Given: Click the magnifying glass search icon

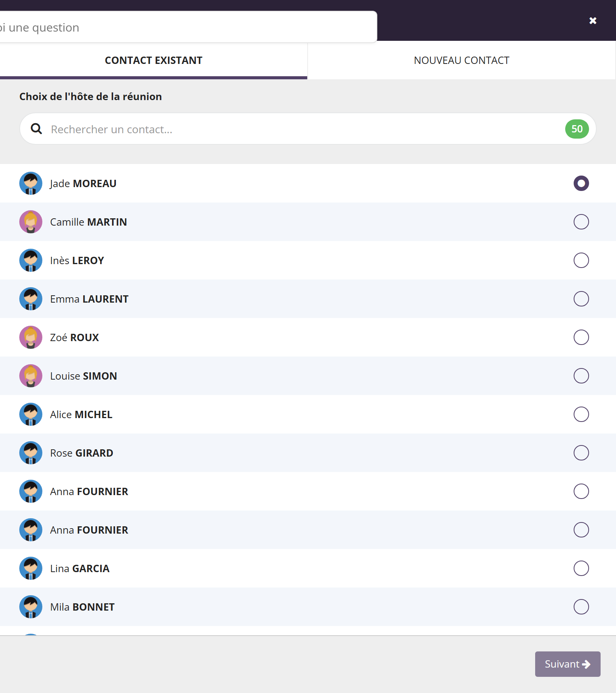Looking at the screenshot, I should [37, 129].
